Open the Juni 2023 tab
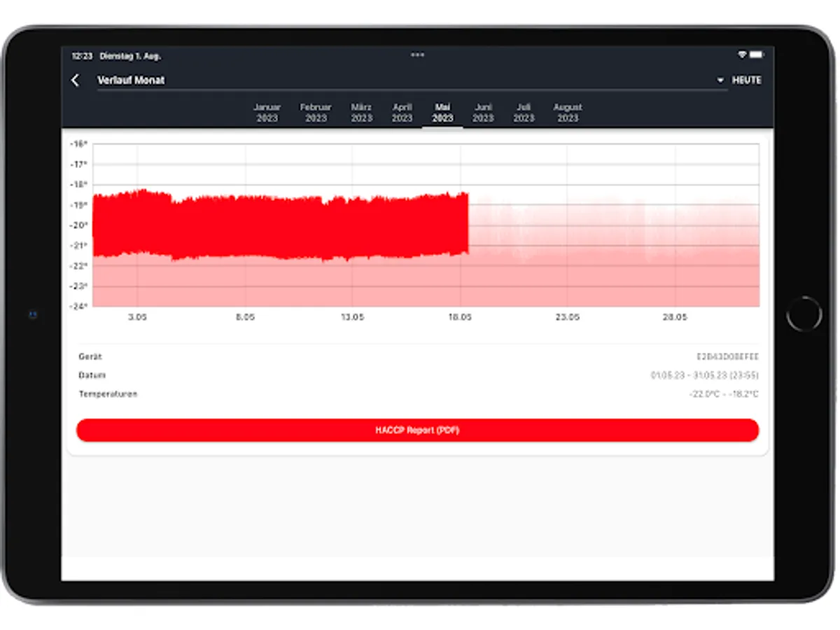 483,113
